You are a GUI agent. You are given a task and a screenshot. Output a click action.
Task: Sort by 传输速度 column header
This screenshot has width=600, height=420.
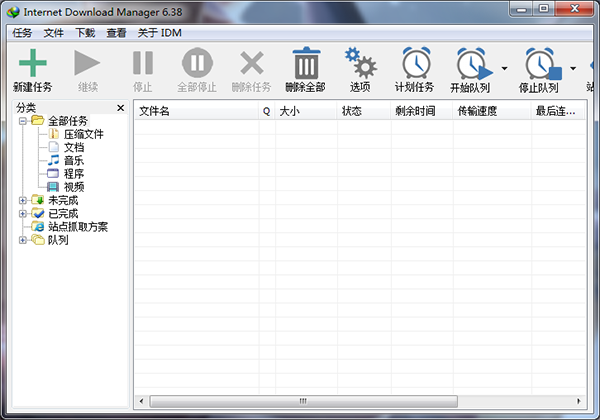tap(492, 111)
